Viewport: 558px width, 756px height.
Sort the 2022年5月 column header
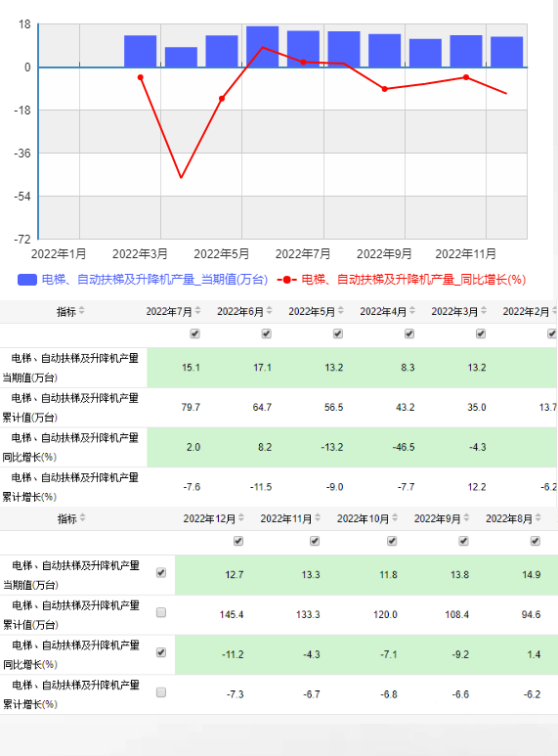tap(341, 311)
